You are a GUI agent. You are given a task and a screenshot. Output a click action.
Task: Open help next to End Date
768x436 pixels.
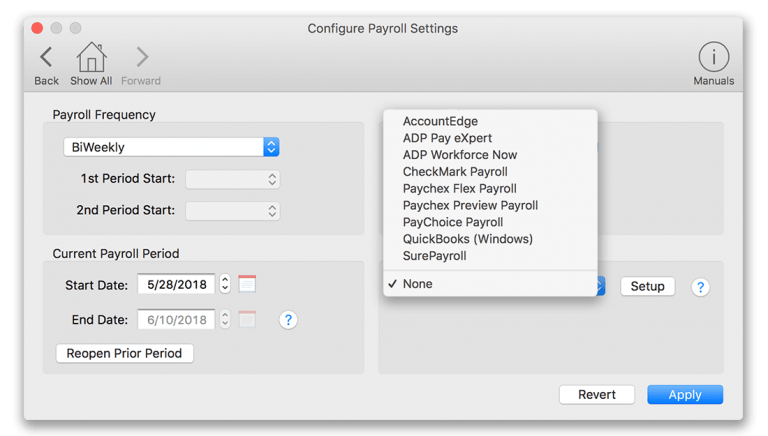[288, 320]
